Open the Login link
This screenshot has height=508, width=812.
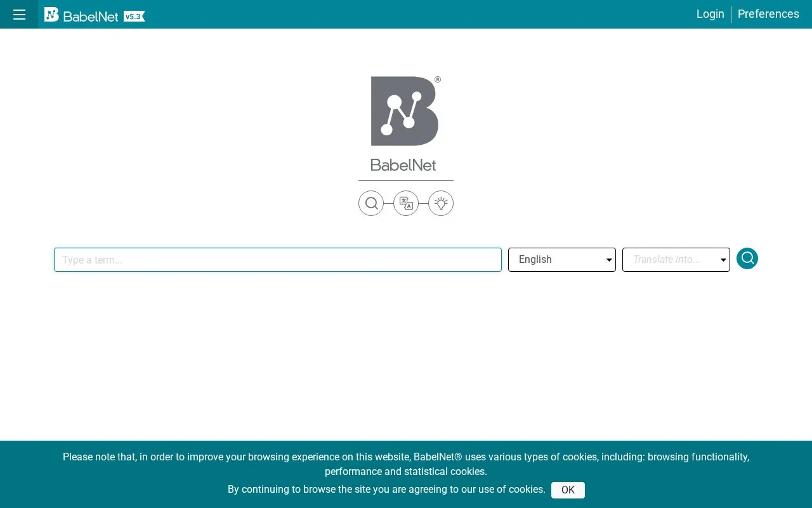pos(710,14)
